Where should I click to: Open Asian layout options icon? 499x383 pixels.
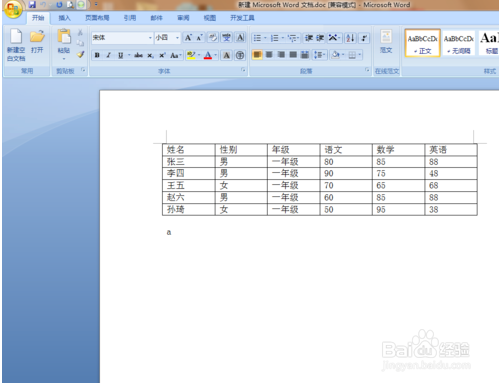pos(334,38)
